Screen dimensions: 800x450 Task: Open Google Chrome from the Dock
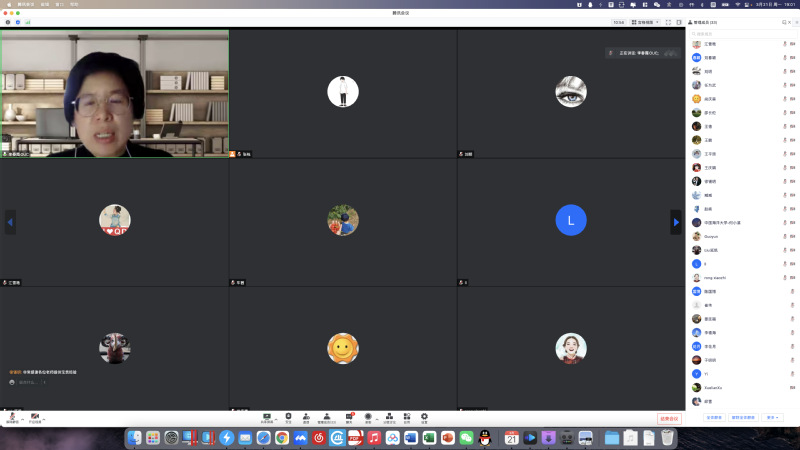point(282,438)
